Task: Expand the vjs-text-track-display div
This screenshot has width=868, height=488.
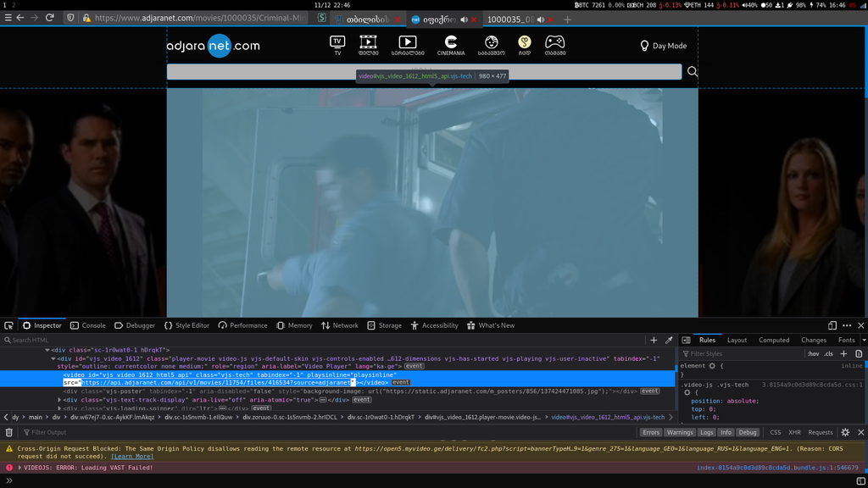Action: [59, 400]
